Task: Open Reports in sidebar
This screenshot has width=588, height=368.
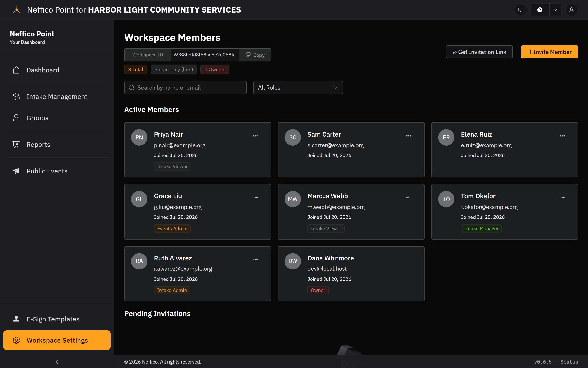Action: 57,144
